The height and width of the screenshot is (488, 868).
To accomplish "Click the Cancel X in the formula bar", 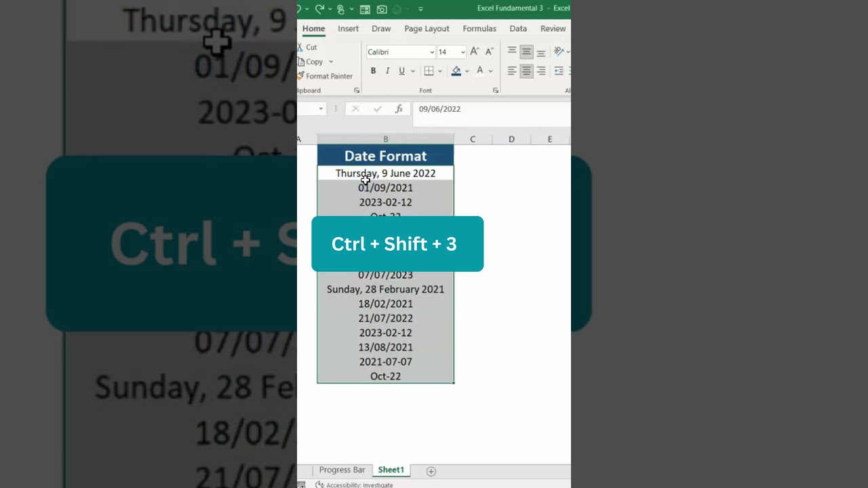I will tap(355, 108).
